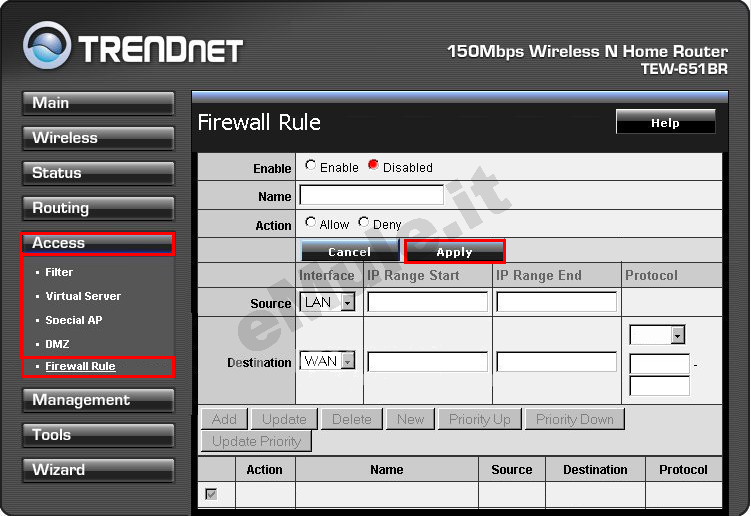
Task: Collapse the Access menu section
Action: tap(97, 243)
